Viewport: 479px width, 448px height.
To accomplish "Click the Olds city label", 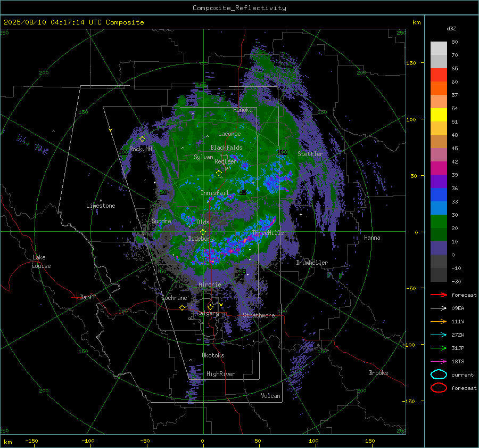I will click(x=203, y=222).
